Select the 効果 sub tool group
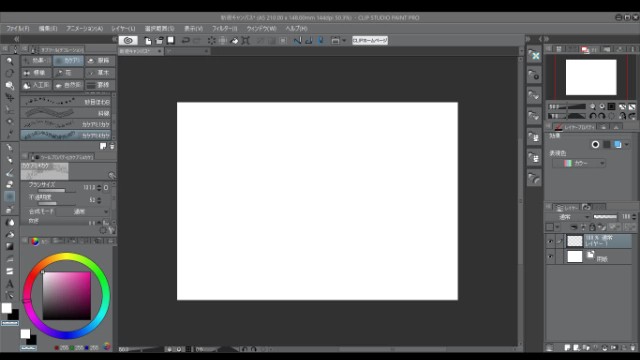This screenshot has width=640, height=360. [x=36, y=60]
